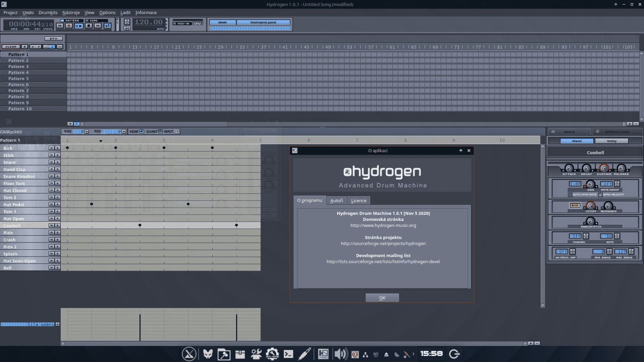Click the Mute Group stepper
The height and width of the screenshot is (362, 644).
[617, 184]
